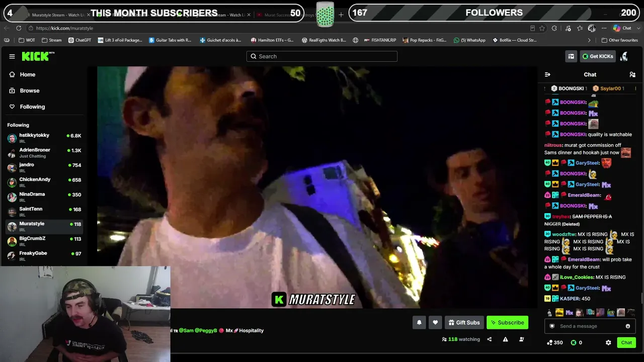Open a new browser tab
This screenshot has width=644, height=362.
[x=341, y=15]
